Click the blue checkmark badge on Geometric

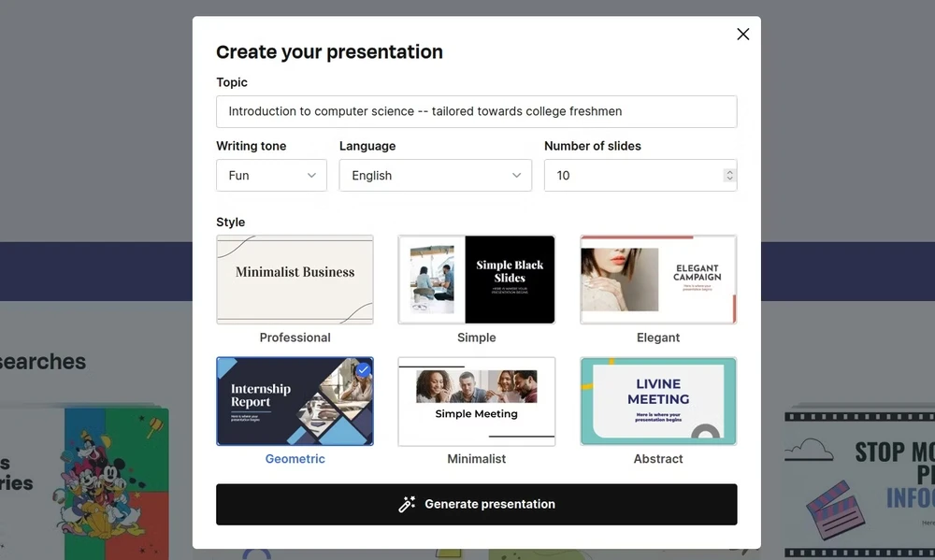pyautogui.click(x=364, y=370)
